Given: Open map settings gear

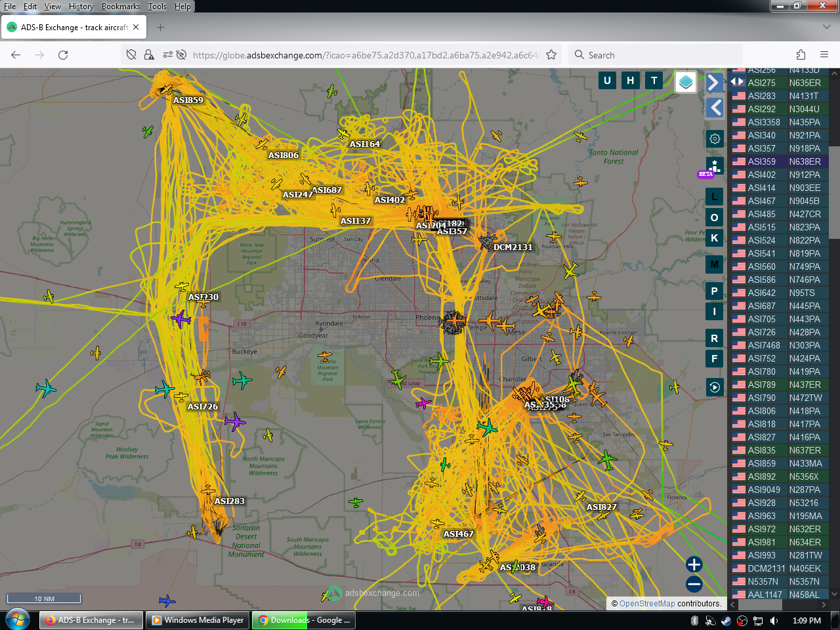Looking at the screenshot, I should (x=715, y=138).
